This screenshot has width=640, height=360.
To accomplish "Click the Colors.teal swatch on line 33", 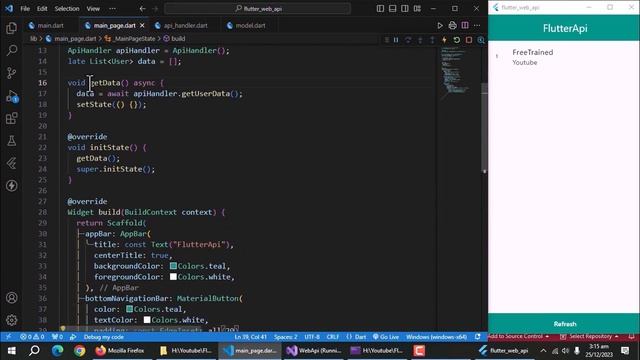I will coord(173,266).
